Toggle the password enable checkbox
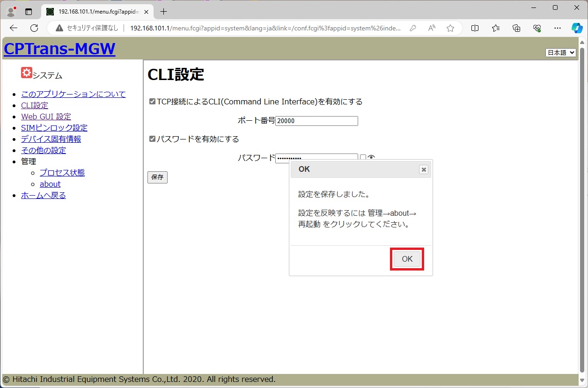 (x=152, y=139)
